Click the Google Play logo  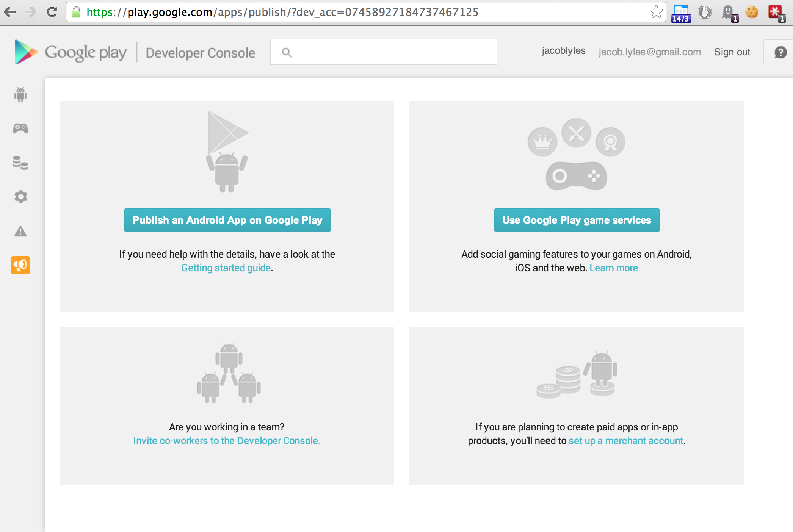click(x=71, y=52)
